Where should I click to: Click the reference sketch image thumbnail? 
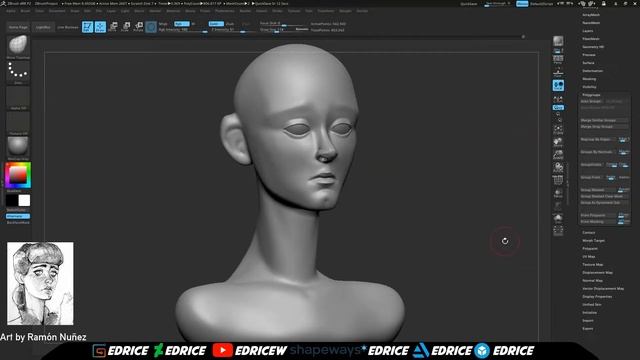pos(40,284)
